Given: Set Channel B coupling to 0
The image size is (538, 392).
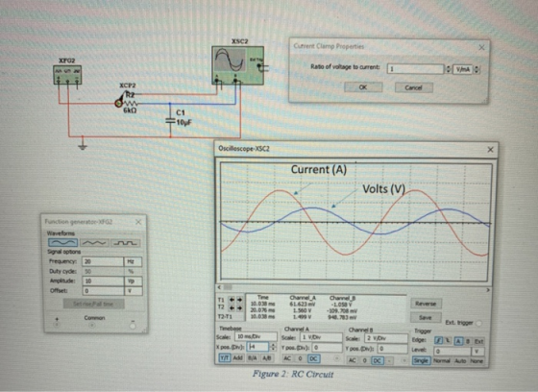Looking at the screenshot, I should (364, 360).
